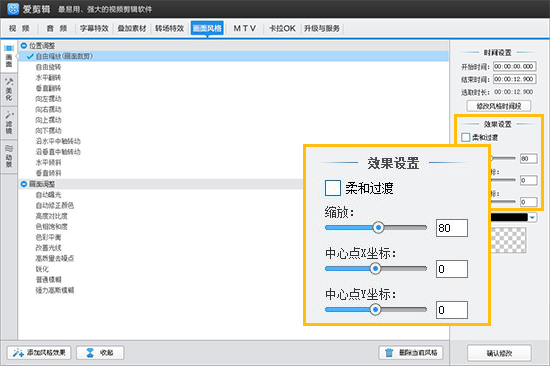Switch to the 转场特效 tab
Screen dimensions: 550x366
(169, 28)
